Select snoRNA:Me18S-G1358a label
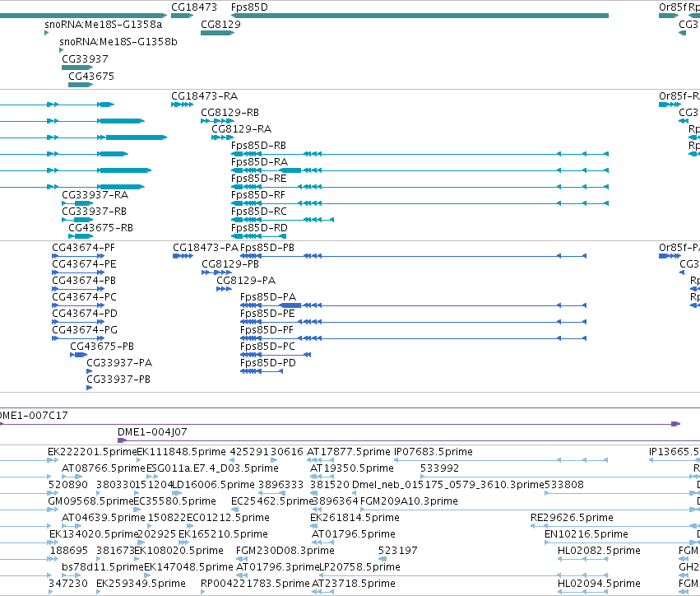The image size is (700, 596). (x=103, y=25)
